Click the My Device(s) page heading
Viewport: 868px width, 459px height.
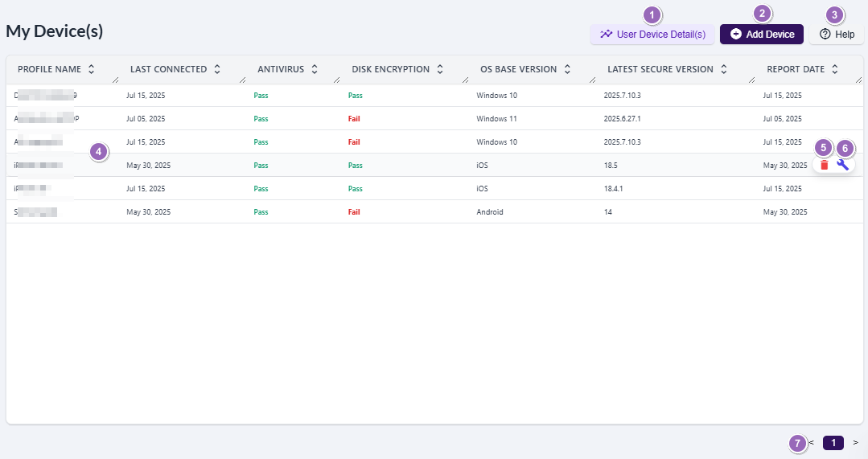[54, 31]
